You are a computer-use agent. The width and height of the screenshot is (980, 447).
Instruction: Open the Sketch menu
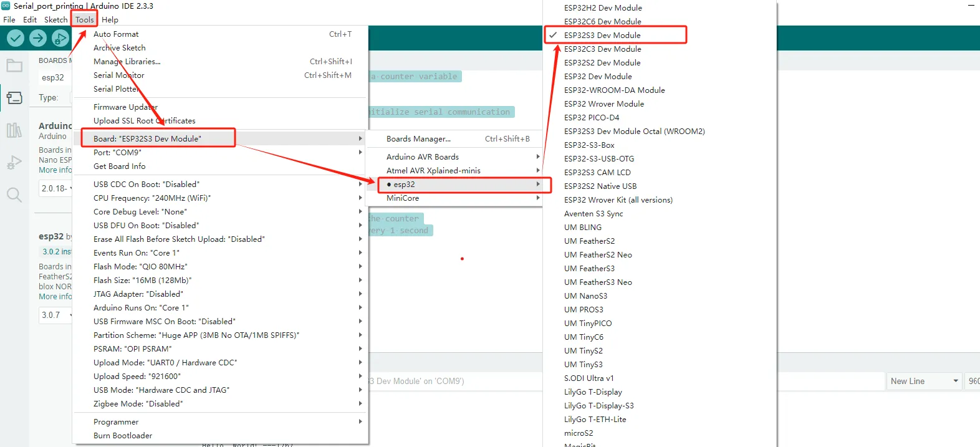55,19
